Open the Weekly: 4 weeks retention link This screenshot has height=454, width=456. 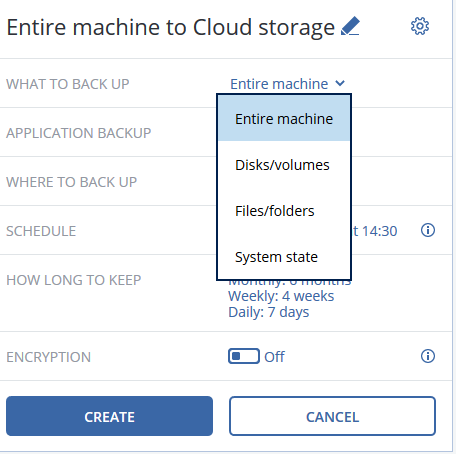coord(281,296)
